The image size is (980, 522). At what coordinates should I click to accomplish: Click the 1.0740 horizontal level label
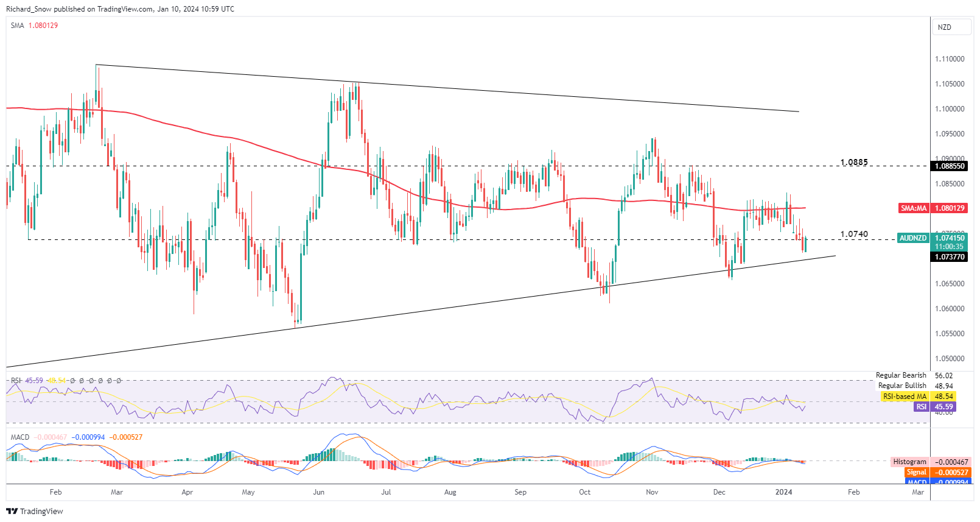(854, 234)
